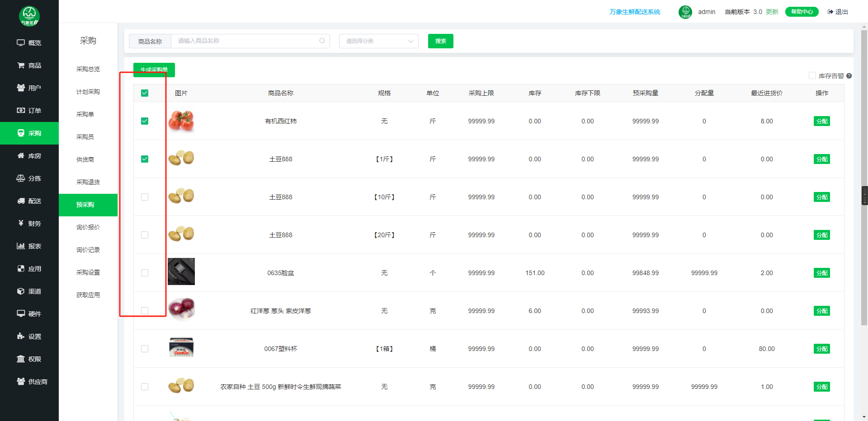Open 询价记录 in the submenu
Viewport: 868px width, 421px height.
(88, 250)
